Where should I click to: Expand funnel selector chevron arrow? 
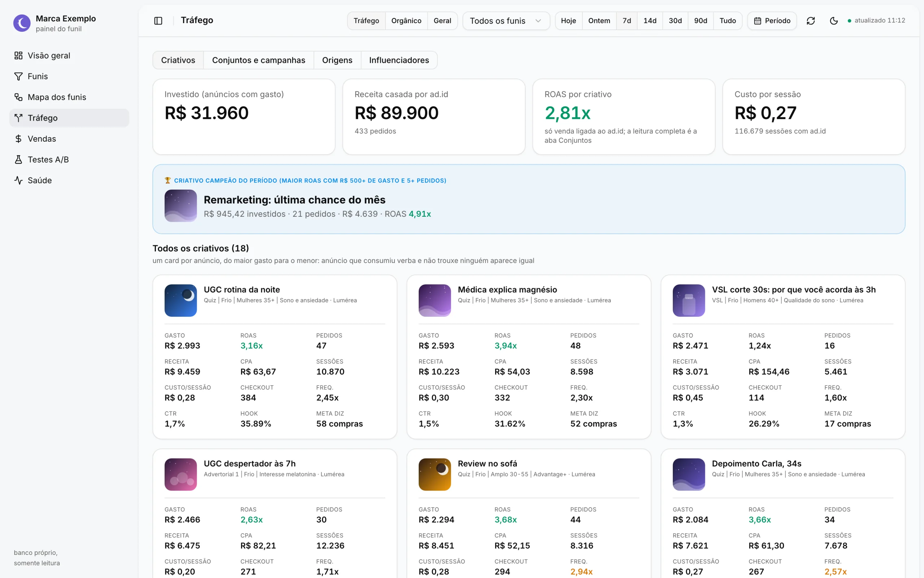(x=539, y=21)
